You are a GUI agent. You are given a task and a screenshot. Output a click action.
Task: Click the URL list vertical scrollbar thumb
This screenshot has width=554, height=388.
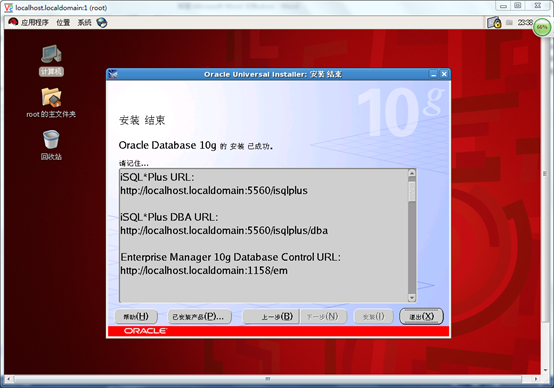click(x=412, y=192)
